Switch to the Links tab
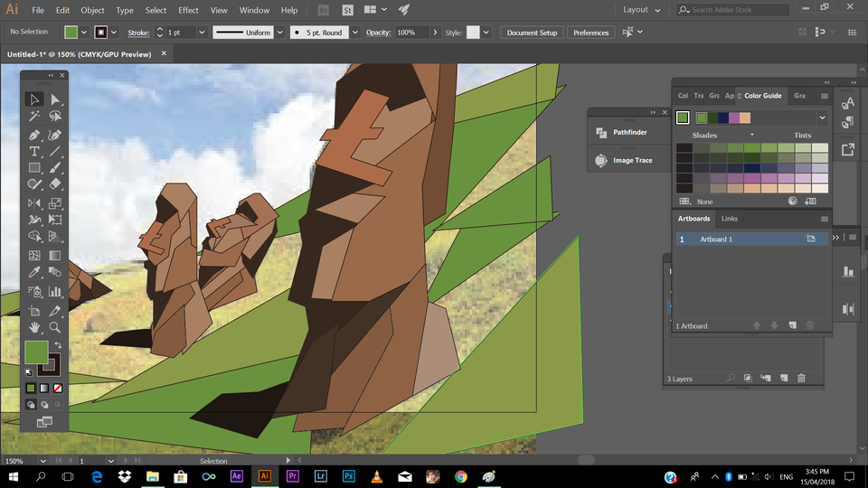This screenshot has height=488, width=868. click(x=729, y=219)
